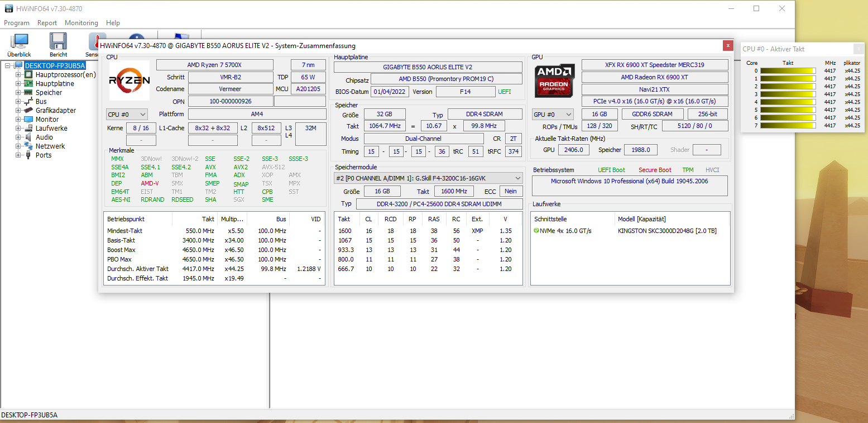Image resolution: width=868 pixels, height=423 pixels.
Task: Expand the Hauptplatine tree node
Action: 18,83
